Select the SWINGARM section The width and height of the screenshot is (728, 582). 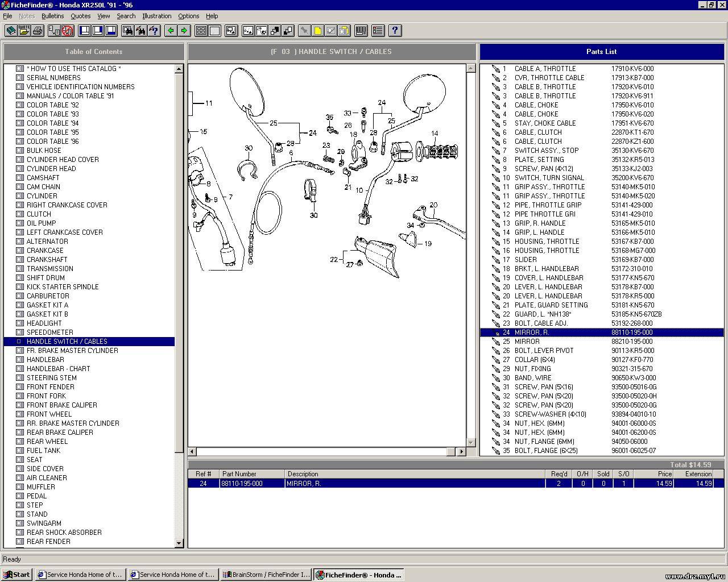tap(44, 523)
